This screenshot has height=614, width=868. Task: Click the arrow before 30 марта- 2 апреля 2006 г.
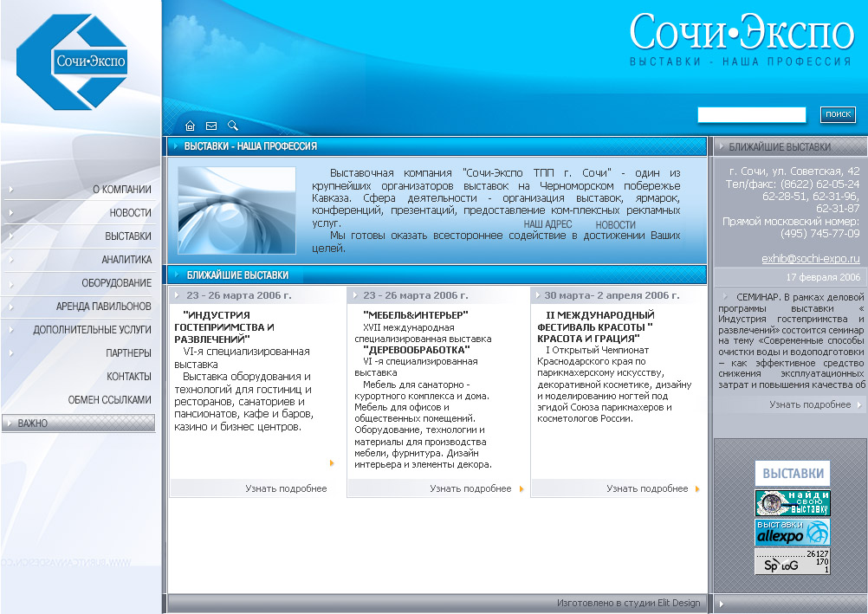(537, 295)
